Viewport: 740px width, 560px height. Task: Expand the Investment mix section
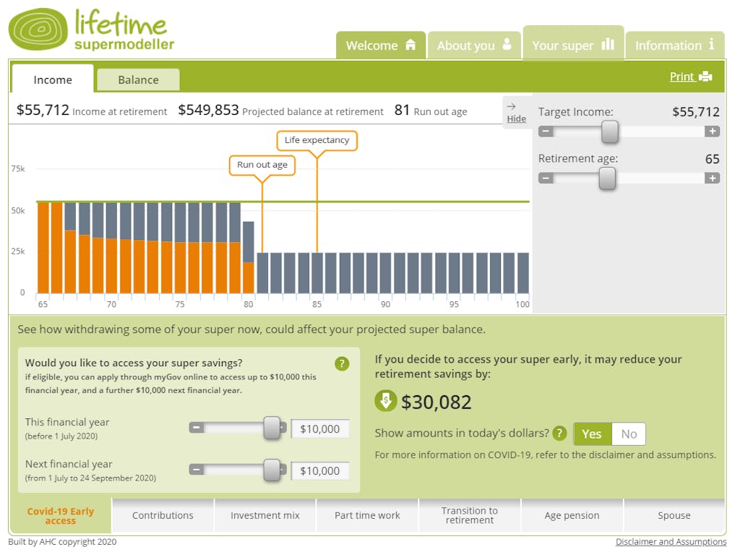point(264,515)
